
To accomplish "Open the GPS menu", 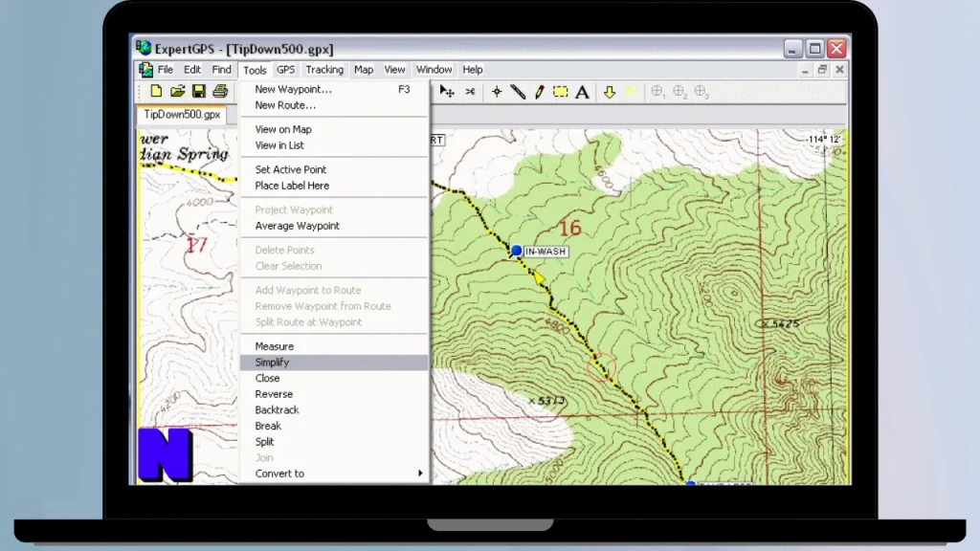I will tap(285, 69).
